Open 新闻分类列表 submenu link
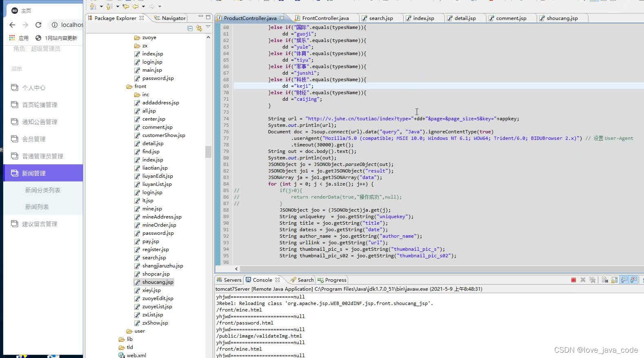The width and height of the screenshot is (644, 358). click(43, 190)
